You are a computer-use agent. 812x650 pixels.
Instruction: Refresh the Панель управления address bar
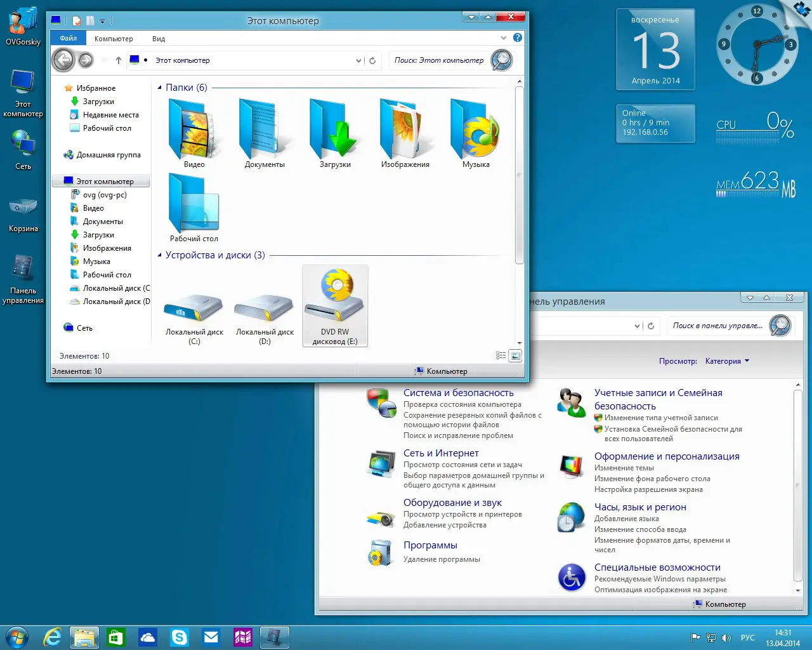(x=651, y=326)
